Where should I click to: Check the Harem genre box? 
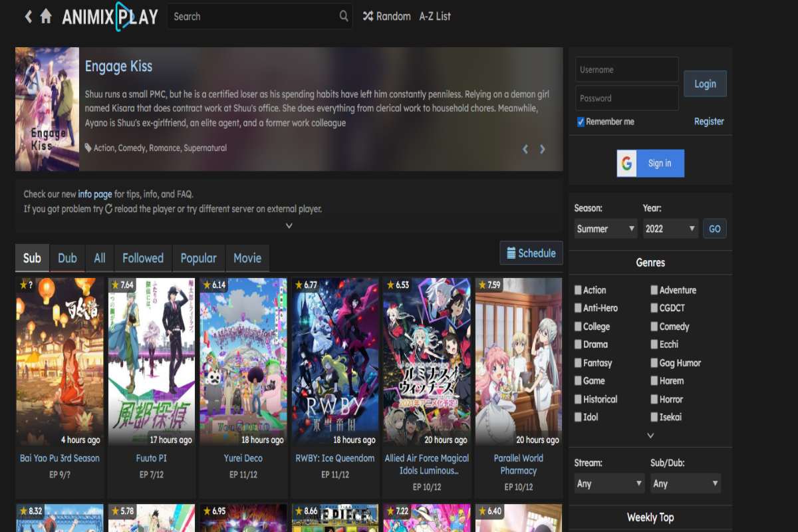coord(654,381)
